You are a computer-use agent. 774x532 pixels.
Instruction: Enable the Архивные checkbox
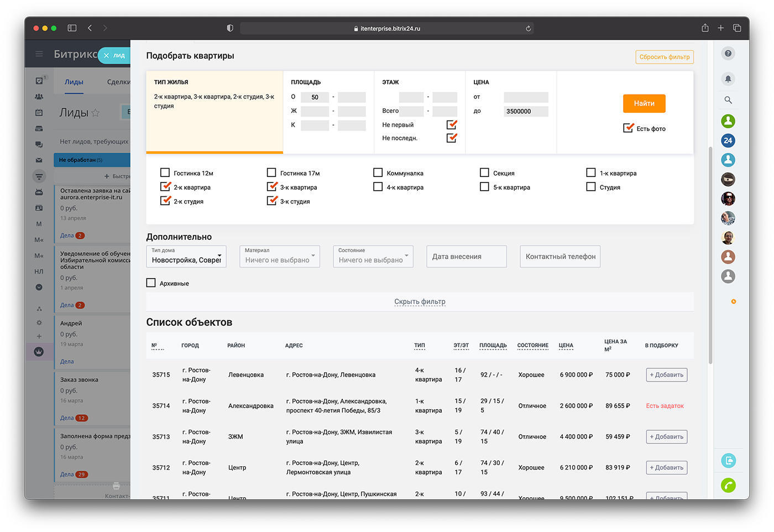pos(151,283)
